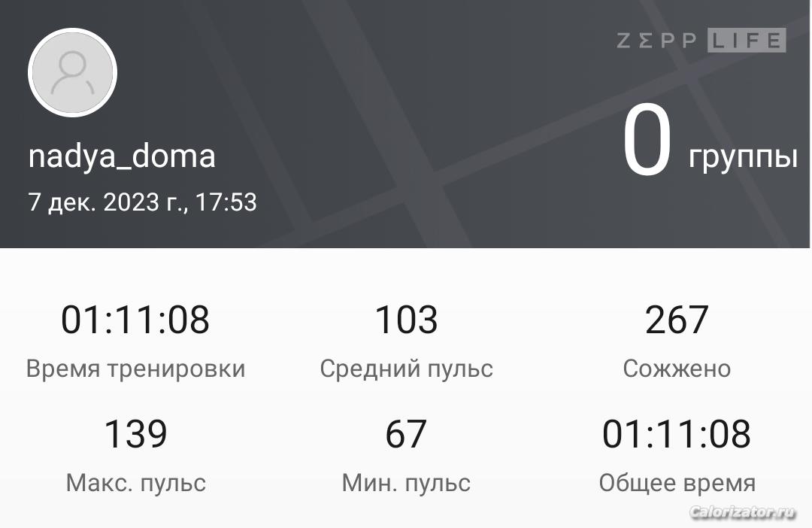Tap the burned calories value 267
812x528 pixels.
[x=677, y=319]
